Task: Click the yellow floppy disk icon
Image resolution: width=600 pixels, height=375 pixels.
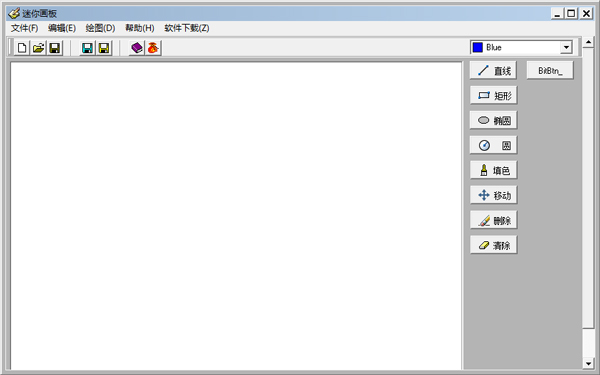Action: pos(104,48)
